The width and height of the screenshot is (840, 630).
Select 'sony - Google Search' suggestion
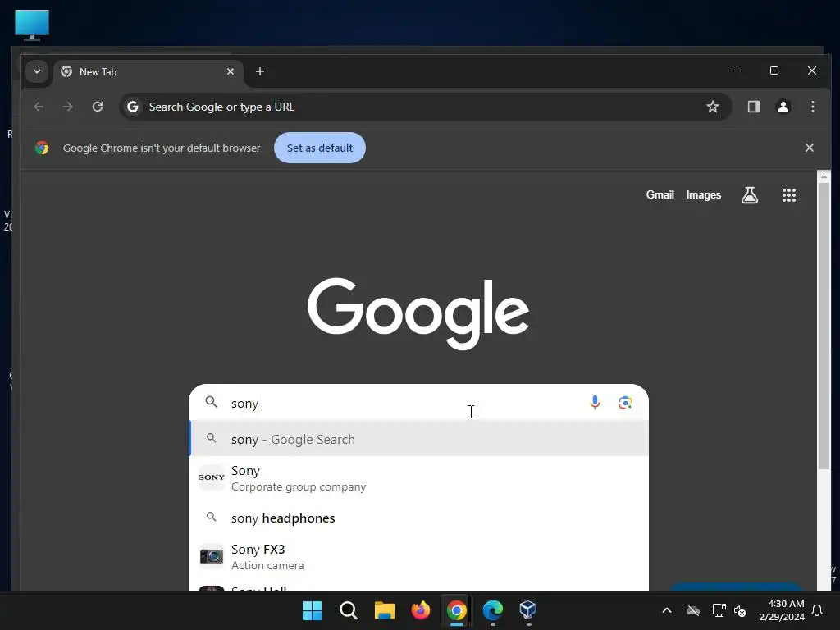pos(419,440)
